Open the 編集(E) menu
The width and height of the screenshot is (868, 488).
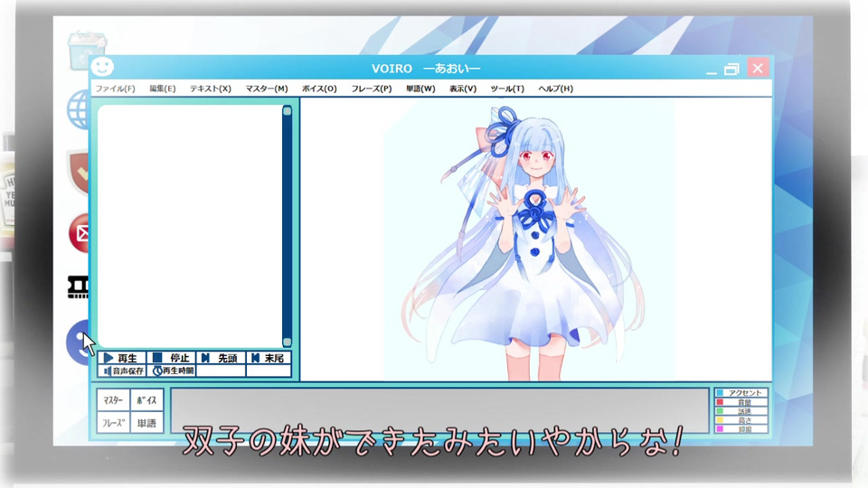click(162, 89)
